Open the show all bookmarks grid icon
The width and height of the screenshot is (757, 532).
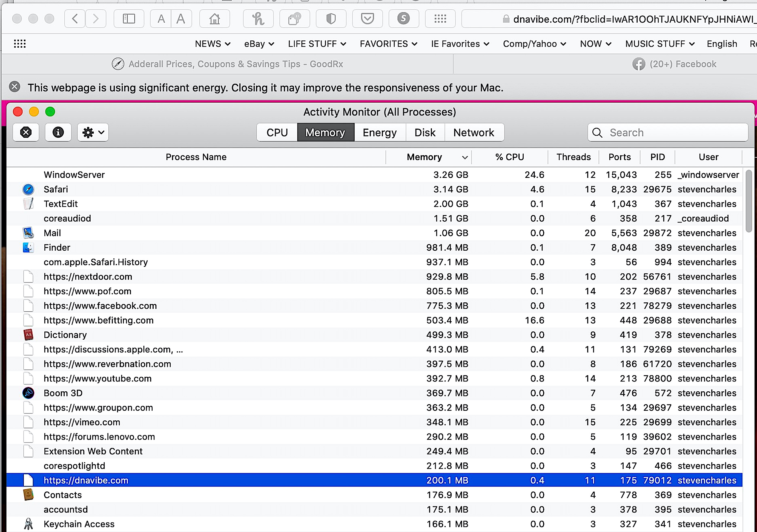pos(20,44)
